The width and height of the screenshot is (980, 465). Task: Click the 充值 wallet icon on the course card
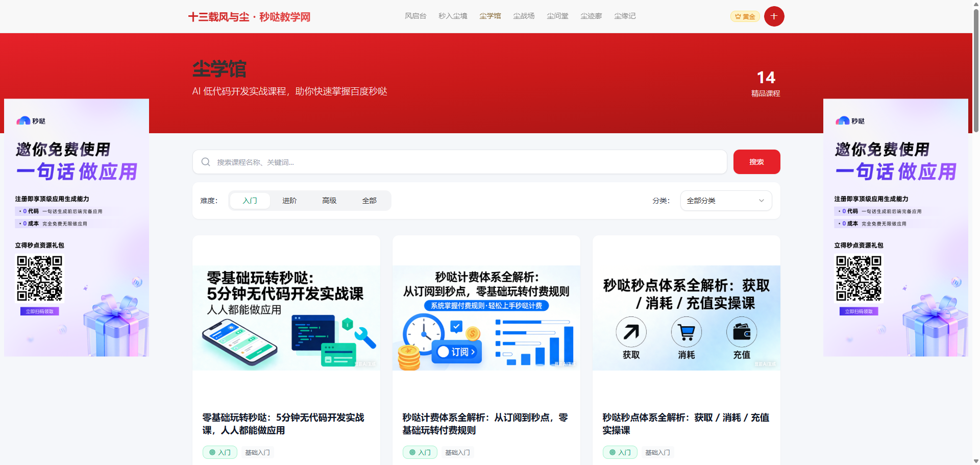tap(741, 332)
